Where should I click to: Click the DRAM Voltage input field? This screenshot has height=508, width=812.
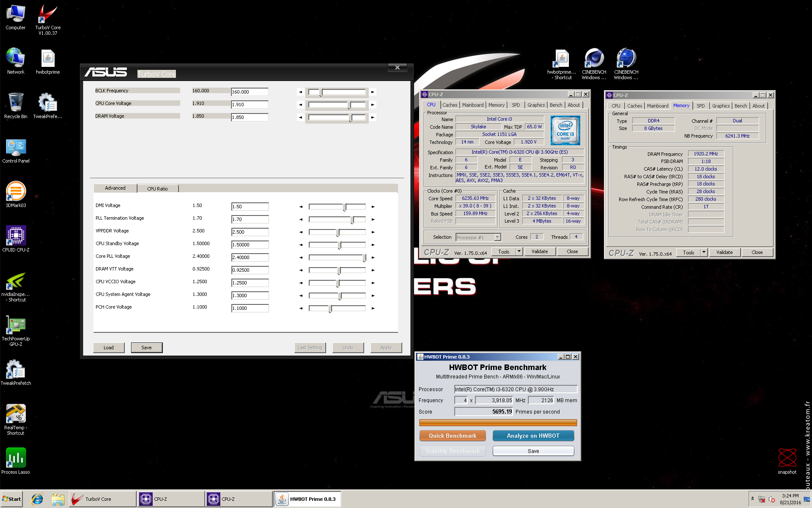250,117
